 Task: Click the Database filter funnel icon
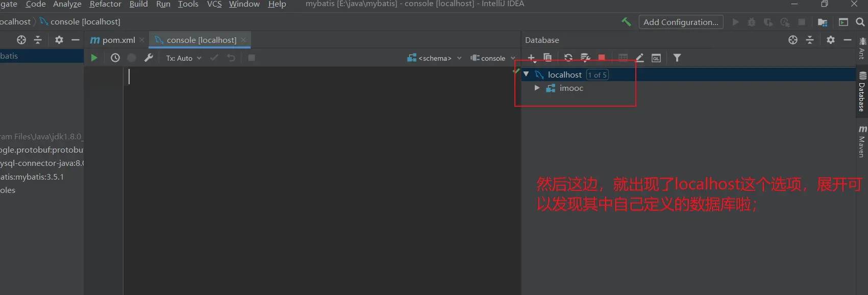coord(677,58)
